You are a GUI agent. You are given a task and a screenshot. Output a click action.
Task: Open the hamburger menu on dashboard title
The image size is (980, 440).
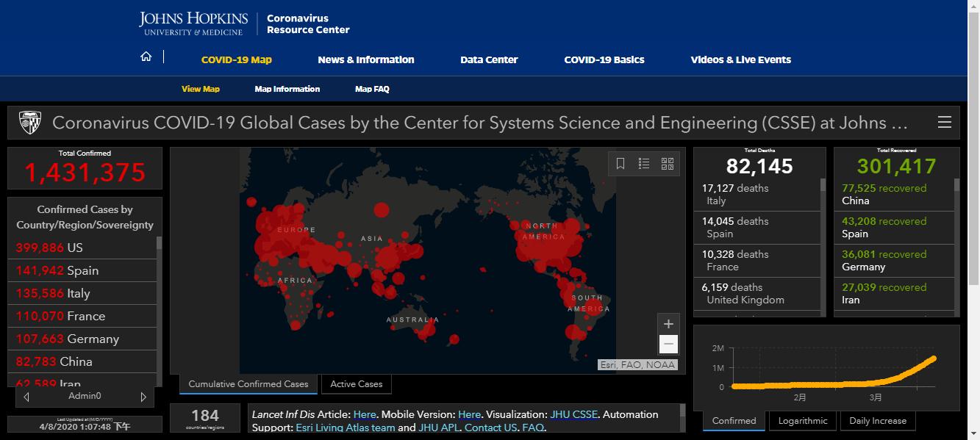click(945, 122)
